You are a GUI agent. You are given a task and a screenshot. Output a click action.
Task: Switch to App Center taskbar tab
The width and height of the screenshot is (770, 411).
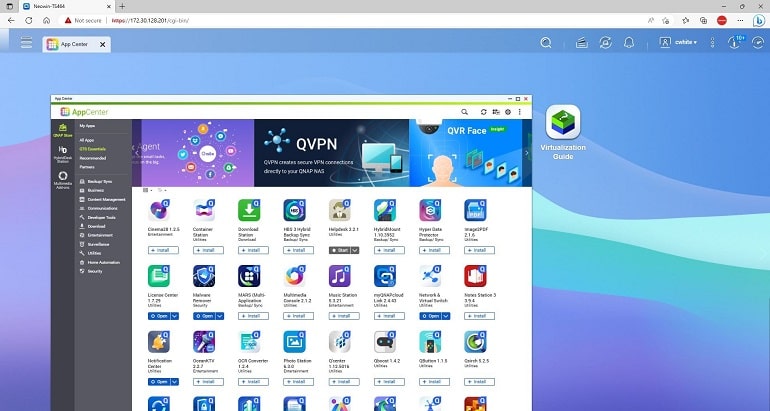coord(76,44)
